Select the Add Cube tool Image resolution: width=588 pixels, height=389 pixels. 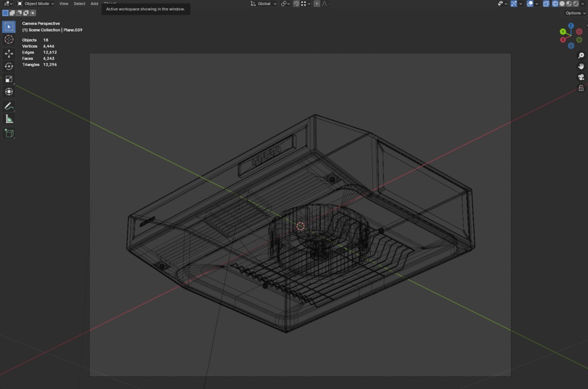9,133
